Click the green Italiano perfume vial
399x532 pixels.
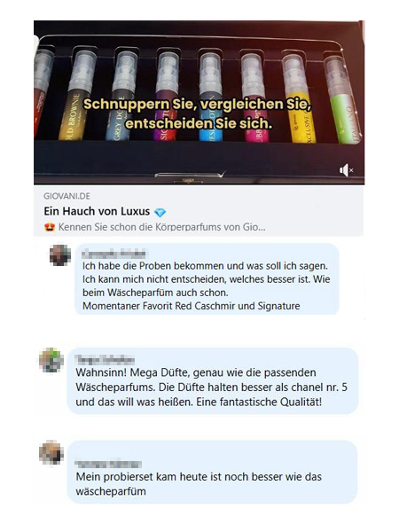pyautogui.click(x=342, y=100)
